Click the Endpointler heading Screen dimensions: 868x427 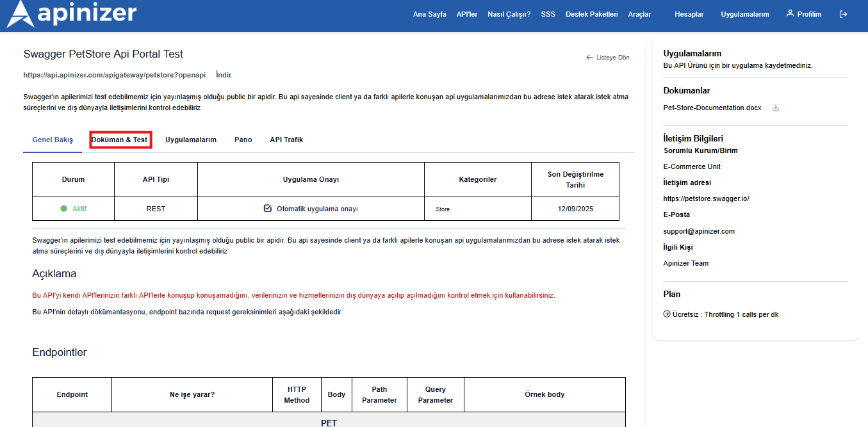pyautogui.click(x=60, y=352)
